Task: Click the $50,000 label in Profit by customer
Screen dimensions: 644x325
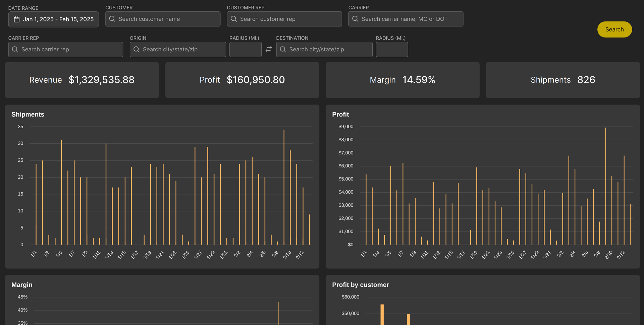Action: 350,313
